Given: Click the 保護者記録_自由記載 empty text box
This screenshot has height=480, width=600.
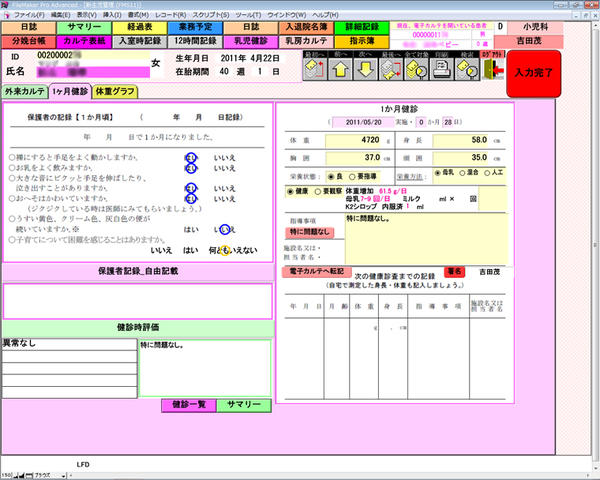Looking at the screenshot, I should coord(138,301).
